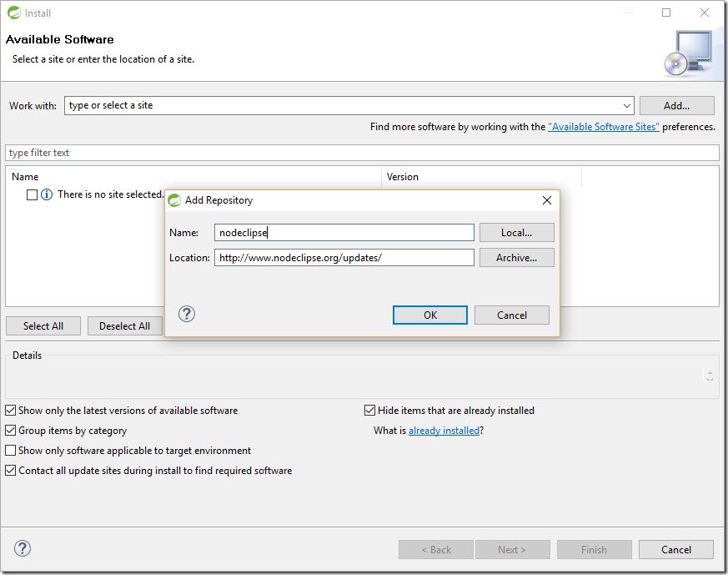Check the box next to 'There is no site selected'
728x575 pixels.
point(32,194)
